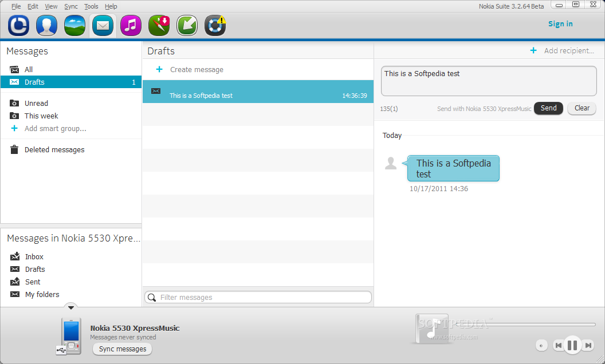Select Drafts in Nokia 5530 messages
605x364 pixels.
pos(35,269)
